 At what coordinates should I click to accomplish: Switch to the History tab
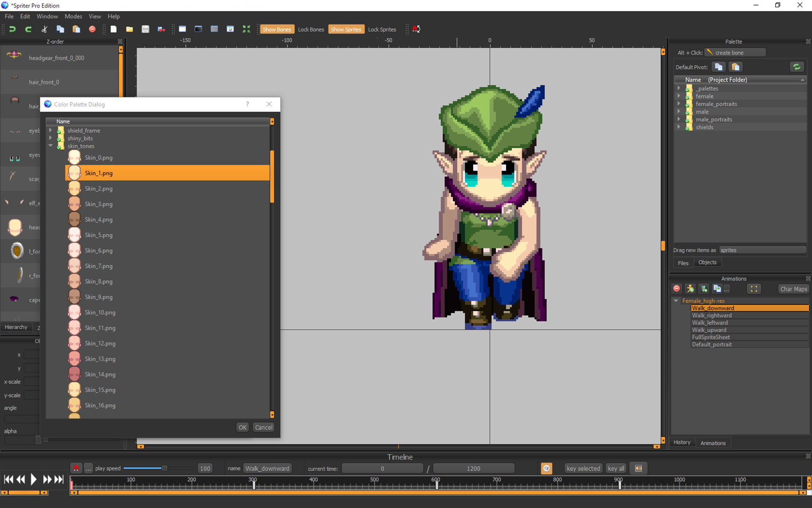pyautogui.click(x=682, y=442)
